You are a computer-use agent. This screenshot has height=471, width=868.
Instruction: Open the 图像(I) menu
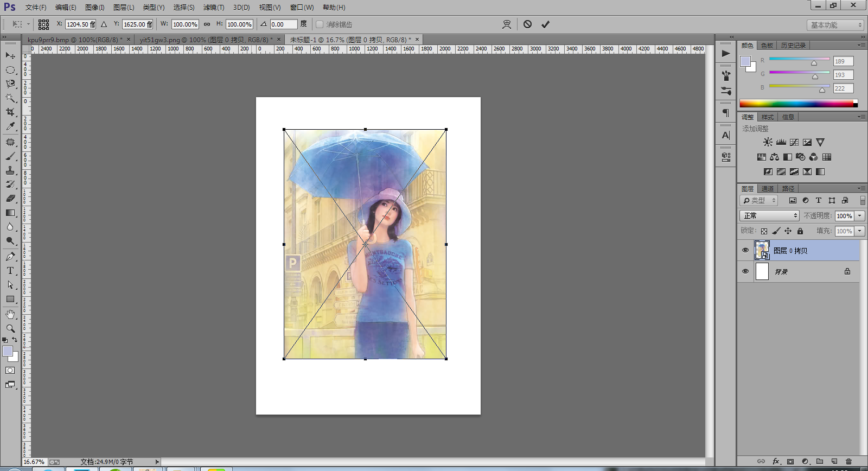[95, 8]
